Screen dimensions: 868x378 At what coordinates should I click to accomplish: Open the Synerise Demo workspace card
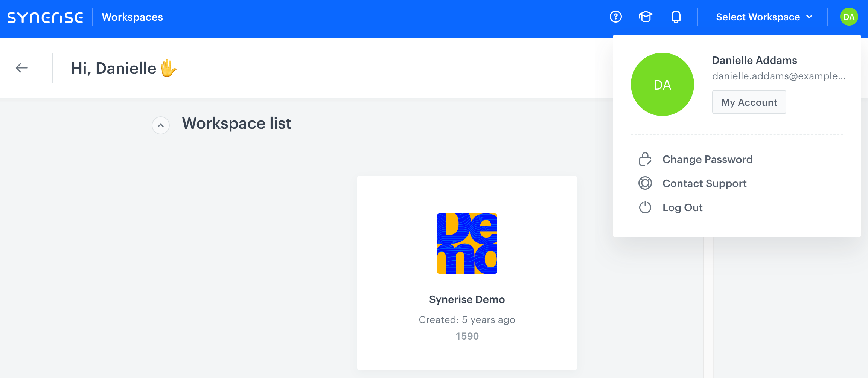coord(467,299)
